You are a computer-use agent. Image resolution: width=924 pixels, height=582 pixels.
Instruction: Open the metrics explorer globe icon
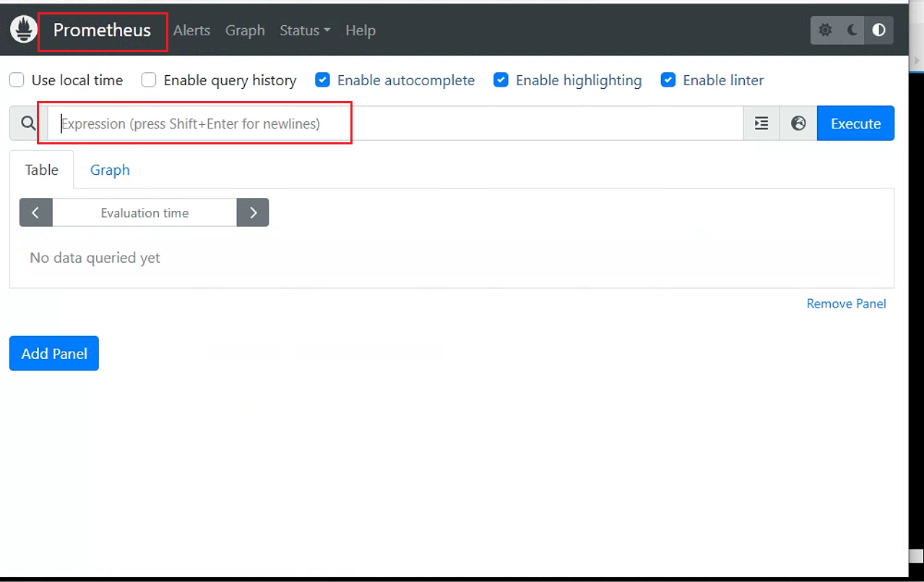[x=798, y=123]
